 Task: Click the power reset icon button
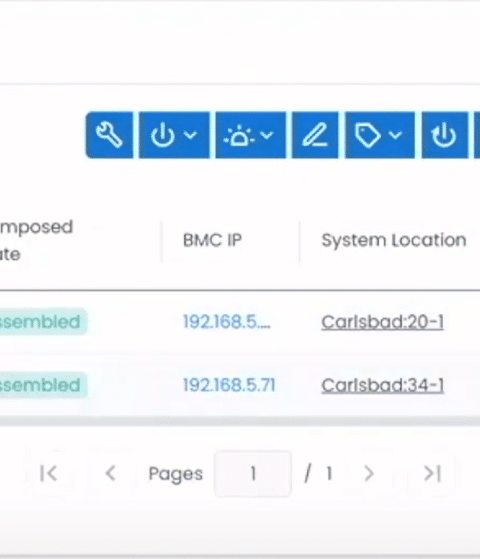[x=445, y=135]
